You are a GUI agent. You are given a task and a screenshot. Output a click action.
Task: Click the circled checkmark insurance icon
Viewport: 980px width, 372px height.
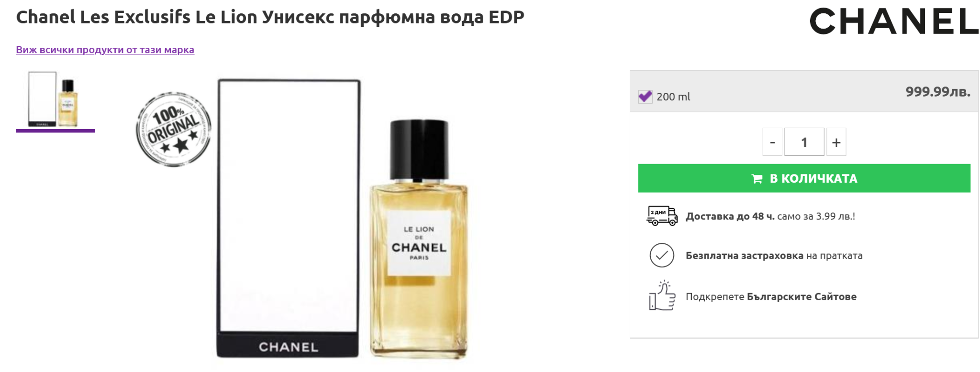pos(662,255)
